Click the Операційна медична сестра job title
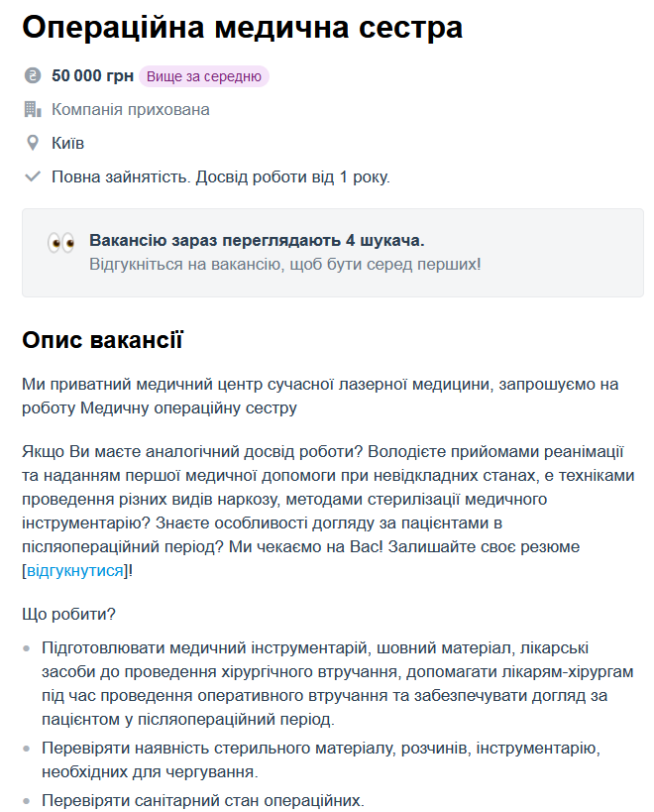Viewport: 654px width, 812px height. (x=242, y=27)
